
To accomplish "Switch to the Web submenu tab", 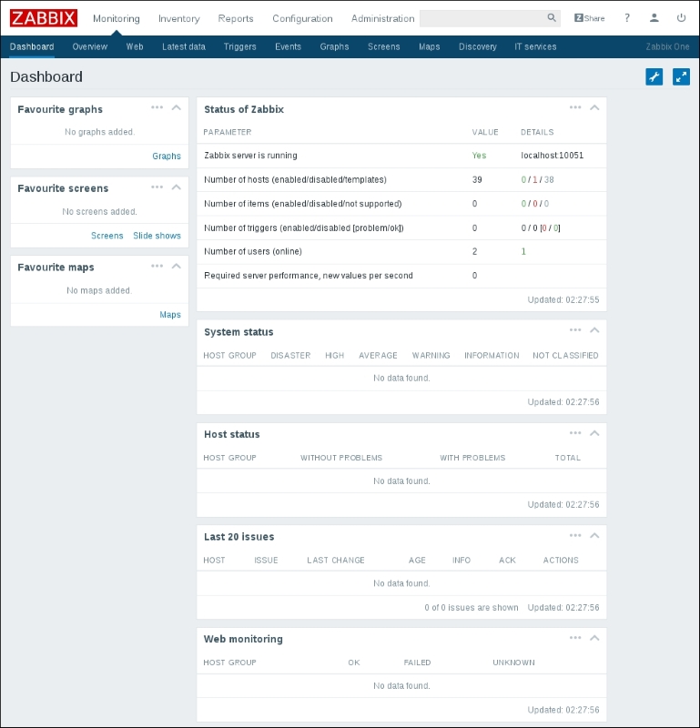I will pos(135,46).
